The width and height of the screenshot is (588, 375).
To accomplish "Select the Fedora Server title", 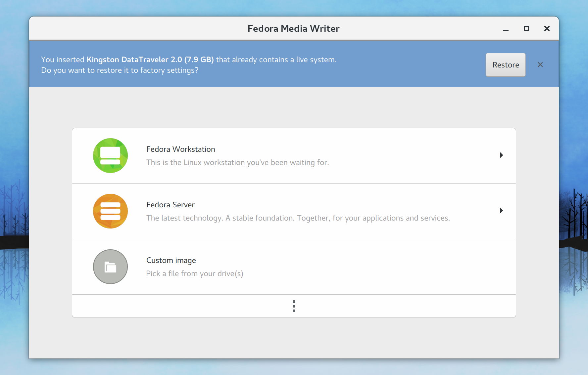I will pos(171,205).
